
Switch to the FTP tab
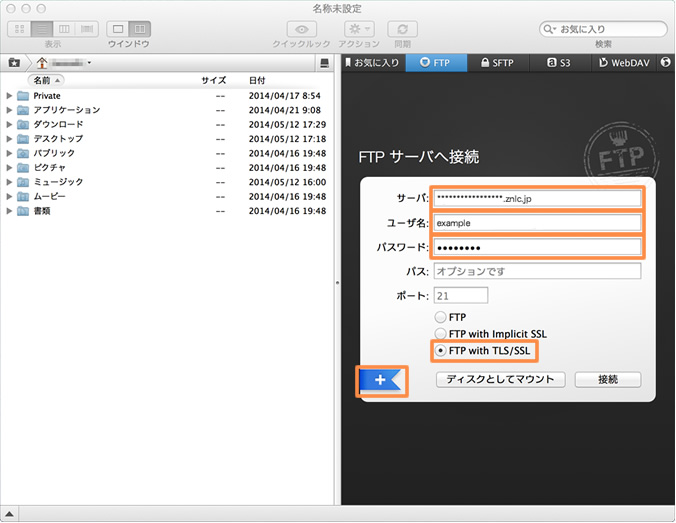(x=436, y=63)
